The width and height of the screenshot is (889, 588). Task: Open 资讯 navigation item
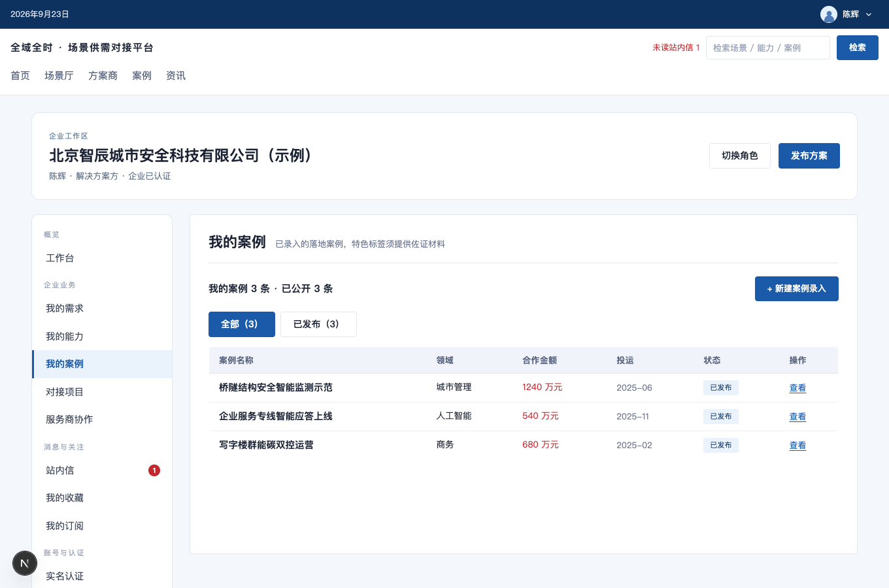point(176,76)
